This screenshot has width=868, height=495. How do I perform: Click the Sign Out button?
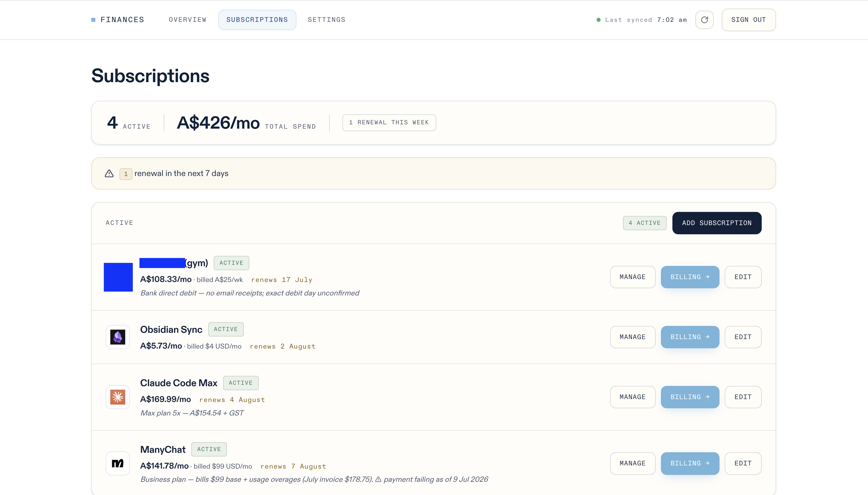[749, 20]
